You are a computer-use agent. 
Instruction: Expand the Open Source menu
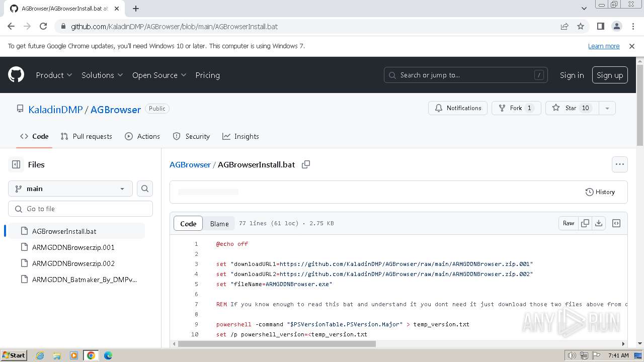coord(159,75)
